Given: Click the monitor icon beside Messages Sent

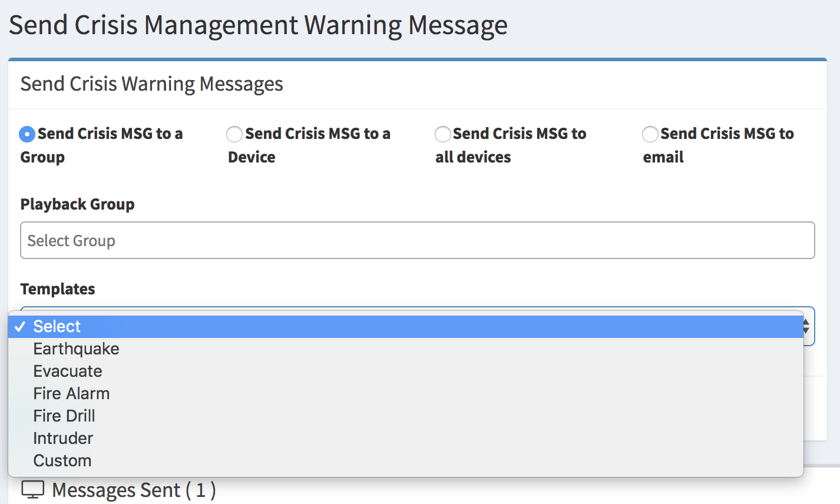Looking at the screenshot, I should pyautogui.click(x=33, y=490).
